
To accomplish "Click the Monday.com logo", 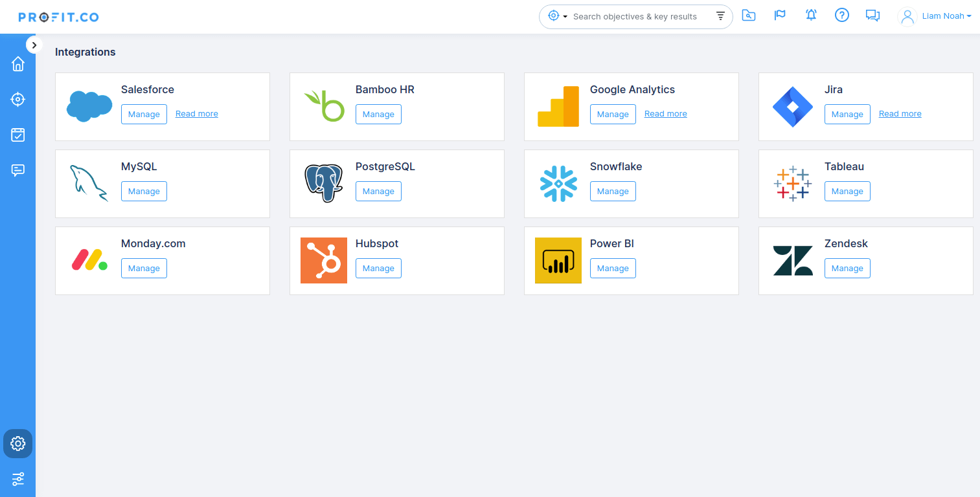I will pyautogui.click(x=89, y=260).
